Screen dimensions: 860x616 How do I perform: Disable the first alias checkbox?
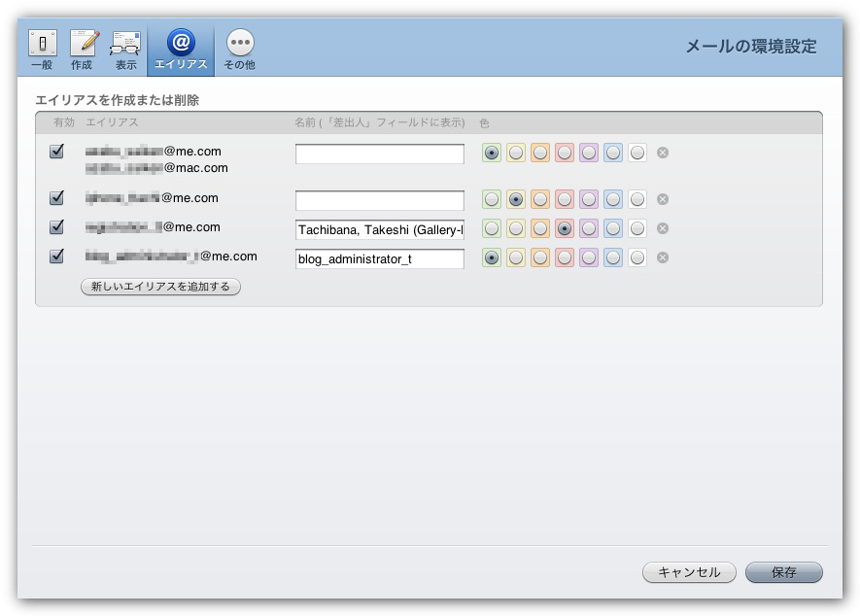point(57,152)
